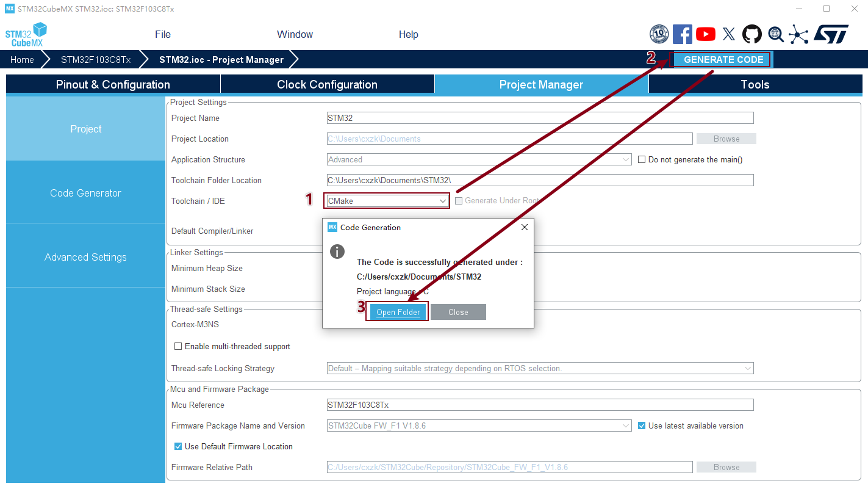Screen dimensions: 868x489
Task: Switch to Clock Configuration tab
Action: tap(328, 84)
